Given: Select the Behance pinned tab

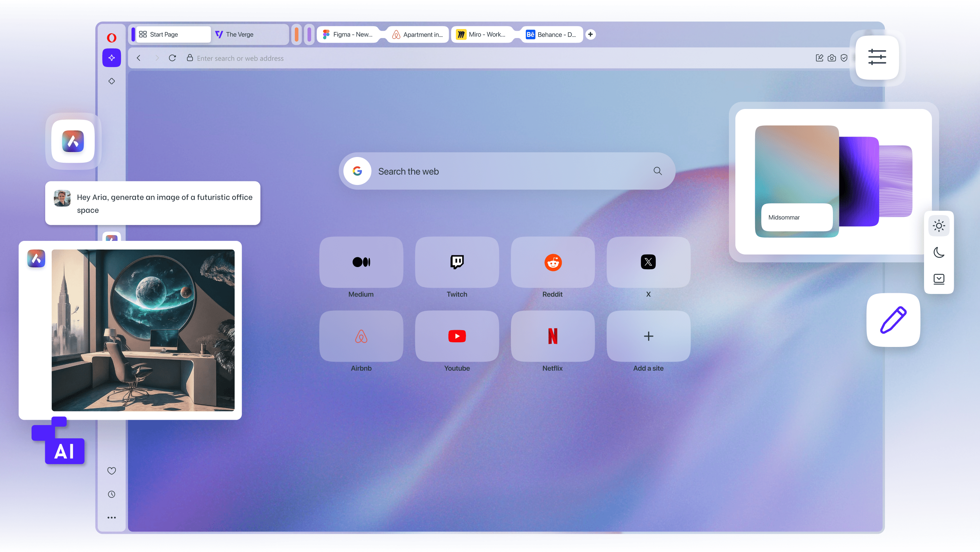Looking at the screenshot, I should [552, 34].
